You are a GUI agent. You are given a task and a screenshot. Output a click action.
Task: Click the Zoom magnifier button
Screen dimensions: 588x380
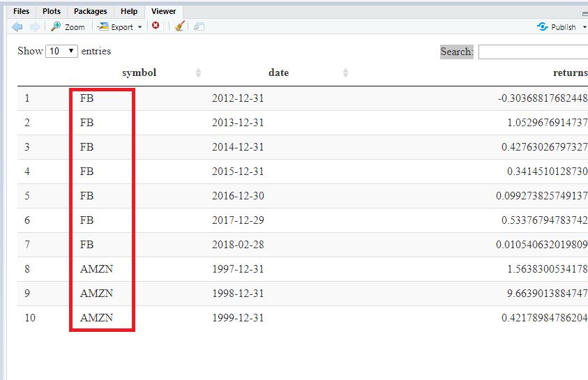point(68,26)
